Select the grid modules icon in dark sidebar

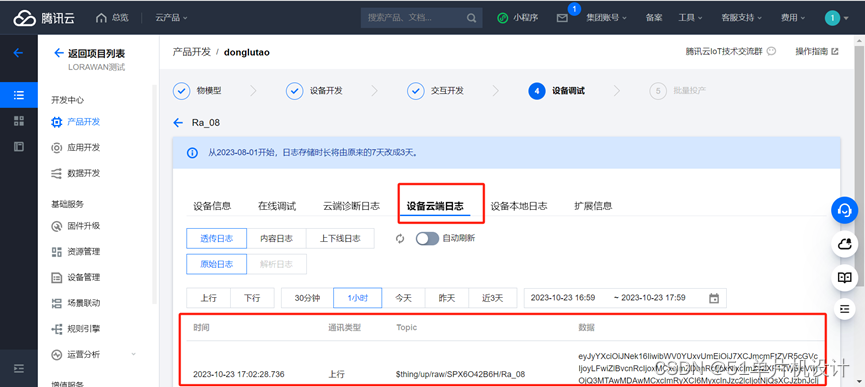[19, 121]
